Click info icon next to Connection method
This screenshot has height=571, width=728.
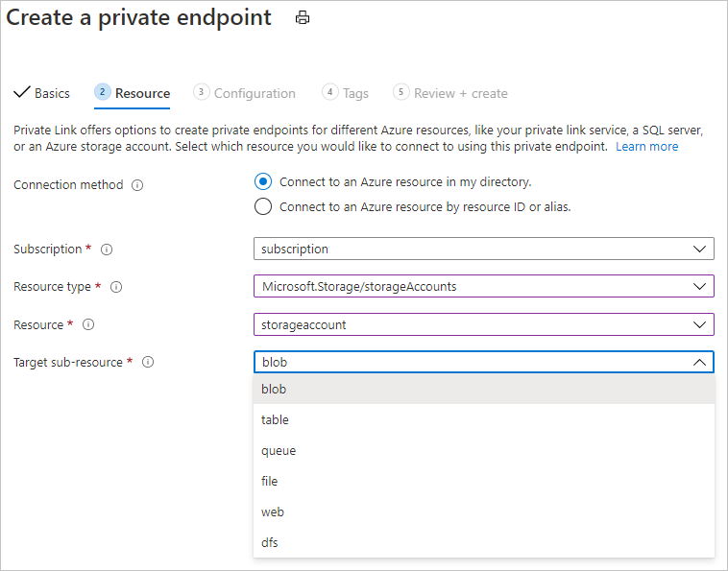pyautogui.click(x=137, y=185)
